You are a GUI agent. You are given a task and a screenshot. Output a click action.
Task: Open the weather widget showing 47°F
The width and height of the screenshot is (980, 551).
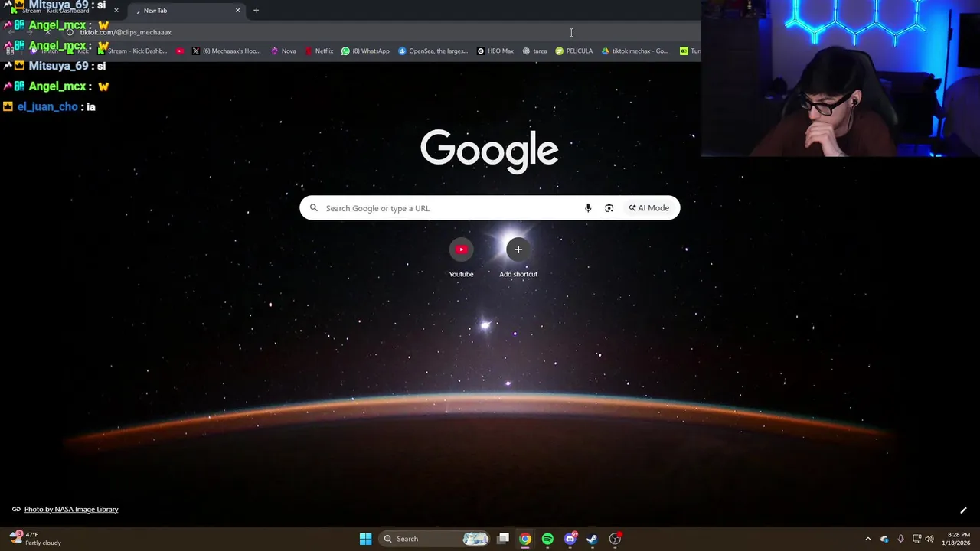[36, 539]
